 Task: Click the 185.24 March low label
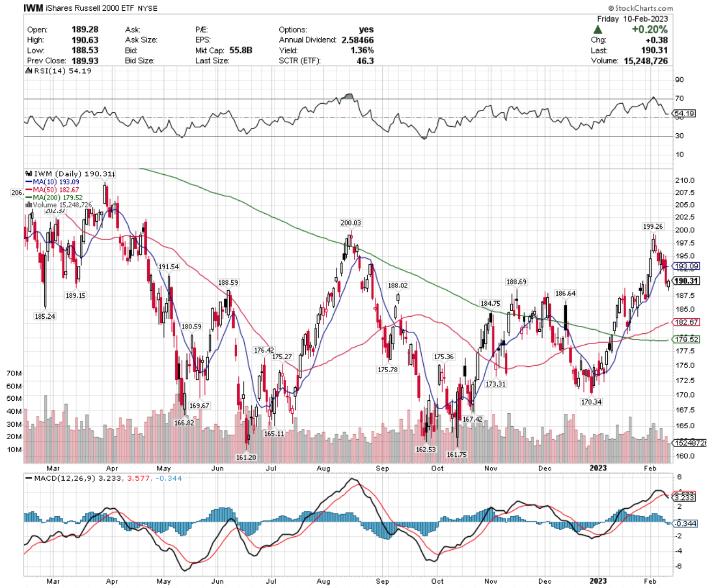click(45, 317)
